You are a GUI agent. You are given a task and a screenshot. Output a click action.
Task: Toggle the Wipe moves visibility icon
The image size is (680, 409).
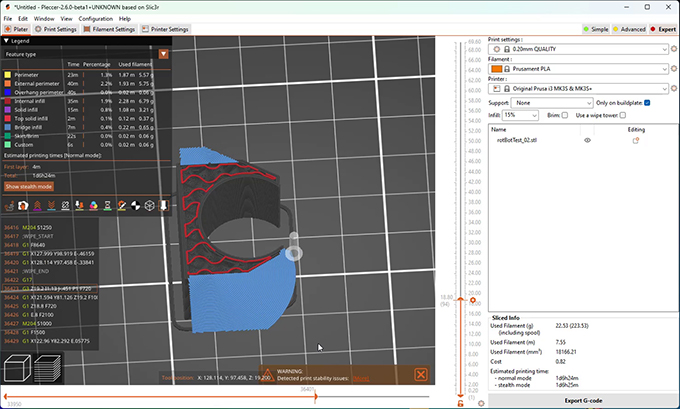pos(23,206)
